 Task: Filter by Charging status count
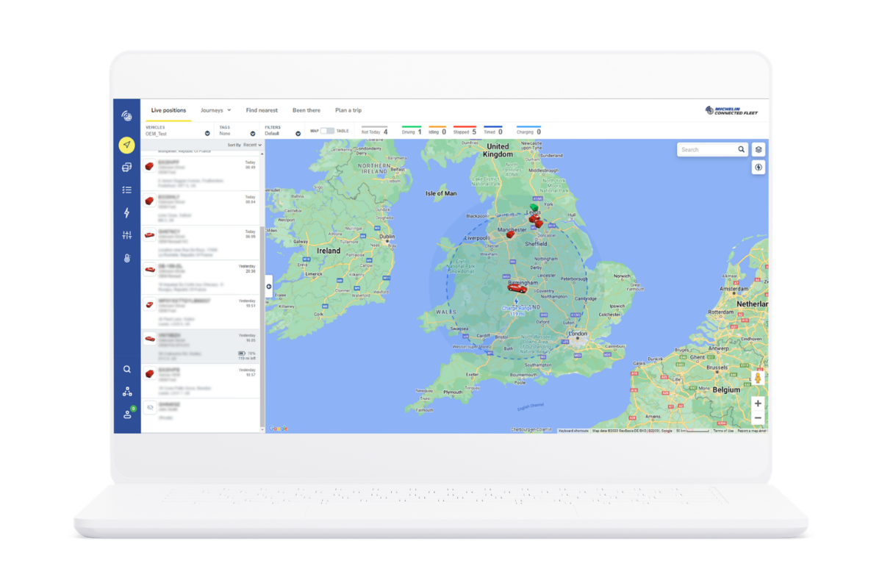click(528, 131)
